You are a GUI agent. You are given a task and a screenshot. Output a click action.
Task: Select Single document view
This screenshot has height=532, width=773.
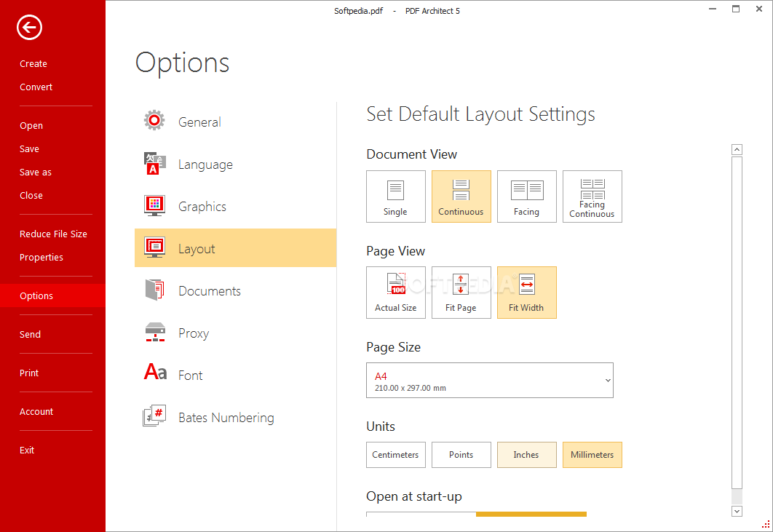coord(395,196)
